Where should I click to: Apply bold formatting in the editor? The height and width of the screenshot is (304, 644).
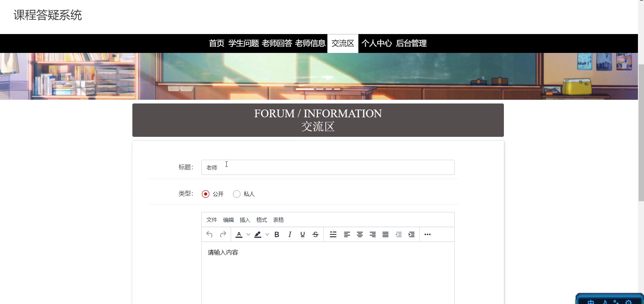pos(277,234)
